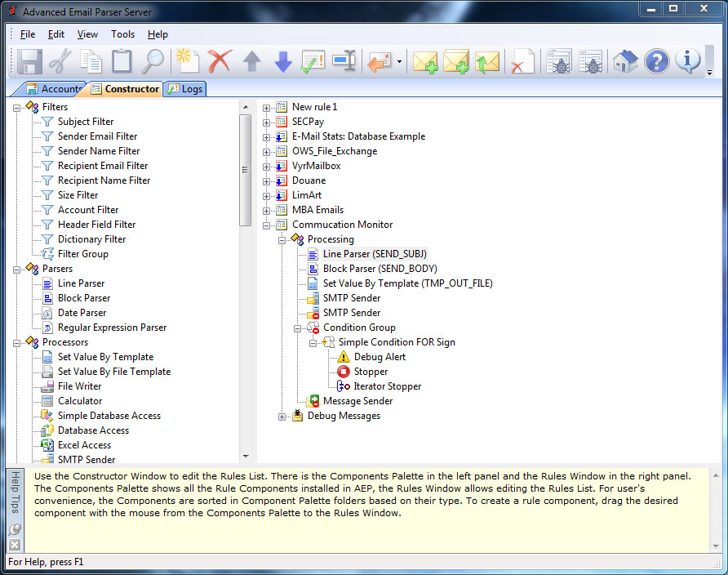Expand the SECPay rule node
The image size is (728, 575).
coord(267,122)
